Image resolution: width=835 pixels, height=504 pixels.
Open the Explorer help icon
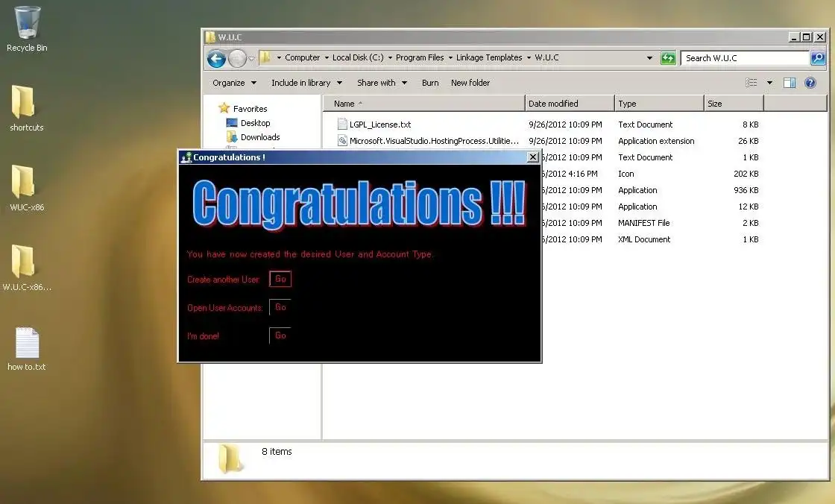pyautogui.click(x=810, y=83)
